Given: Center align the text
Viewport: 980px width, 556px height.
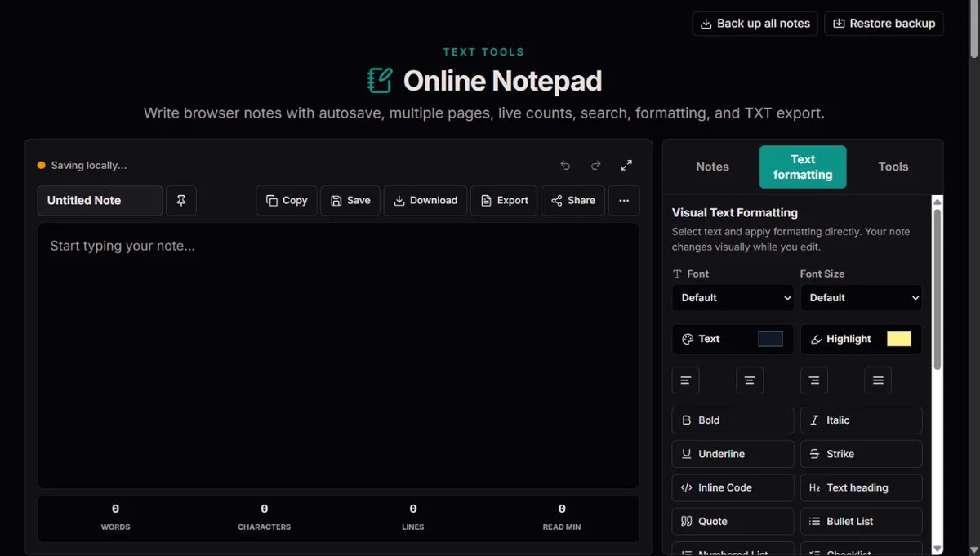Looking at the screenshot, I should click(x=750, y=380).
